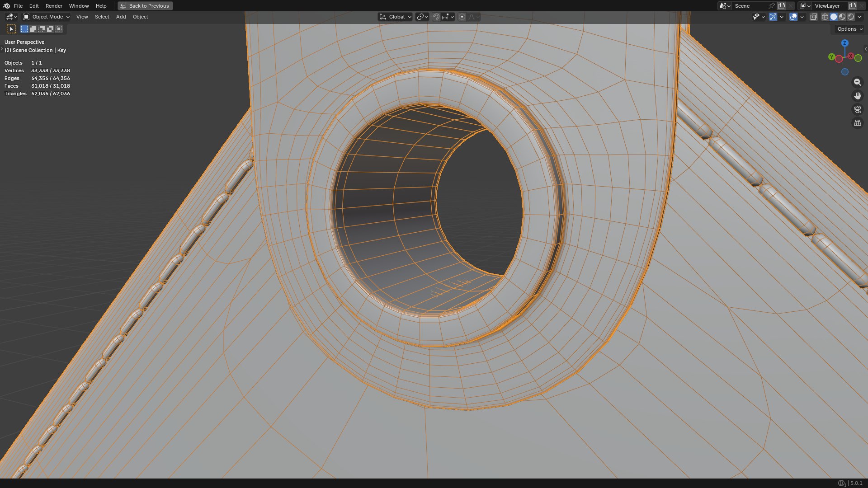Image resolution: width=868 pixels, height=488 pixels.
Task: Open the view layer browse dropdown
Action: coord(805,6)
